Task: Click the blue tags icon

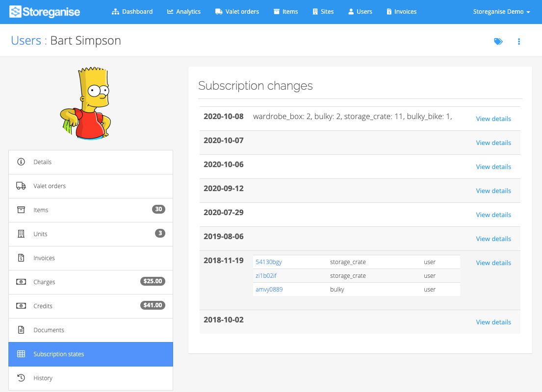Action: point(498,42)
